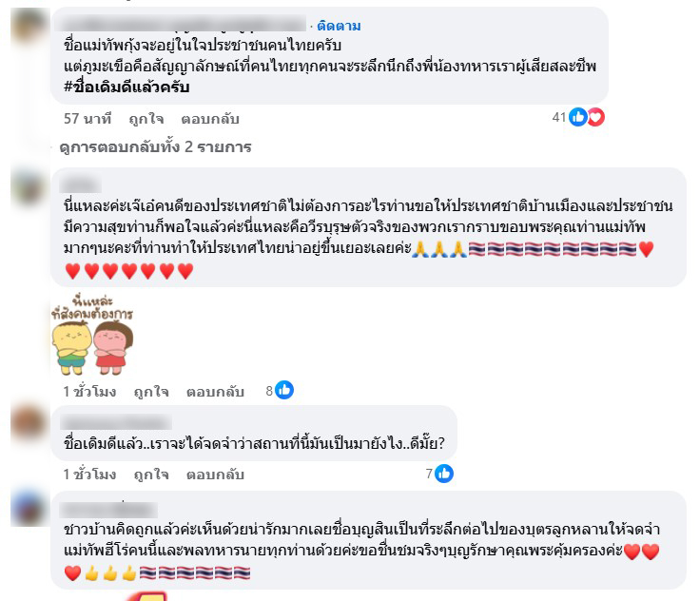Click the 1 ชั่วโมง timestamp under the sticker

89,392
